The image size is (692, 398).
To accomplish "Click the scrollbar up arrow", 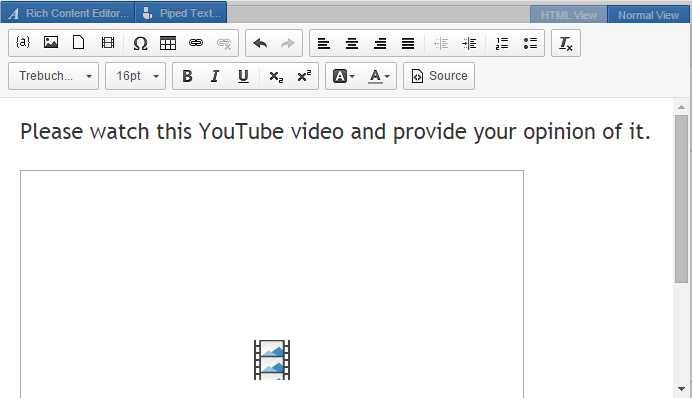I will click(x=681, y=107).
